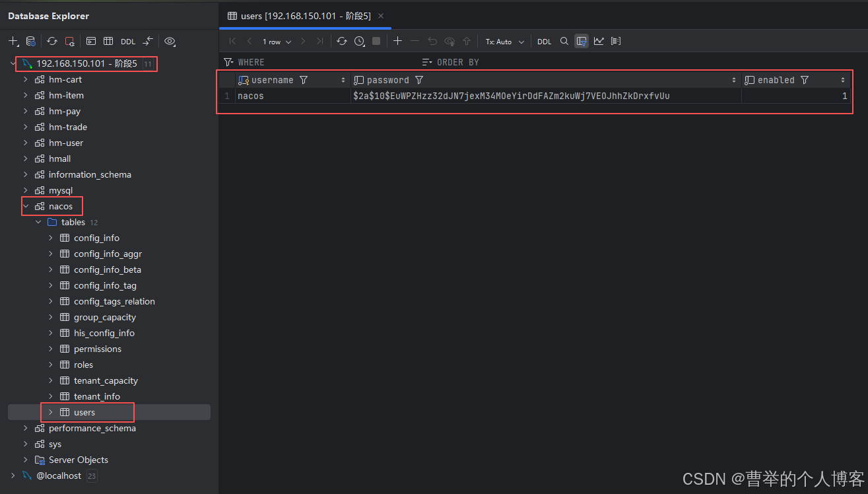Go to the first page of rows
868x494 pixels.
232,41
